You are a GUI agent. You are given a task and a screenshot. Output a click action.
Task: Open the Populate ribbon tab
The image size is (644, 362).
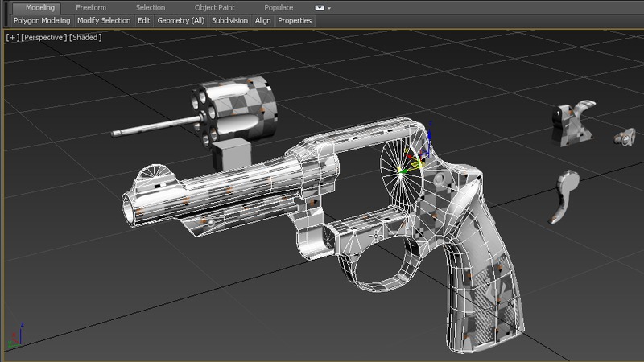coord(279,7)
